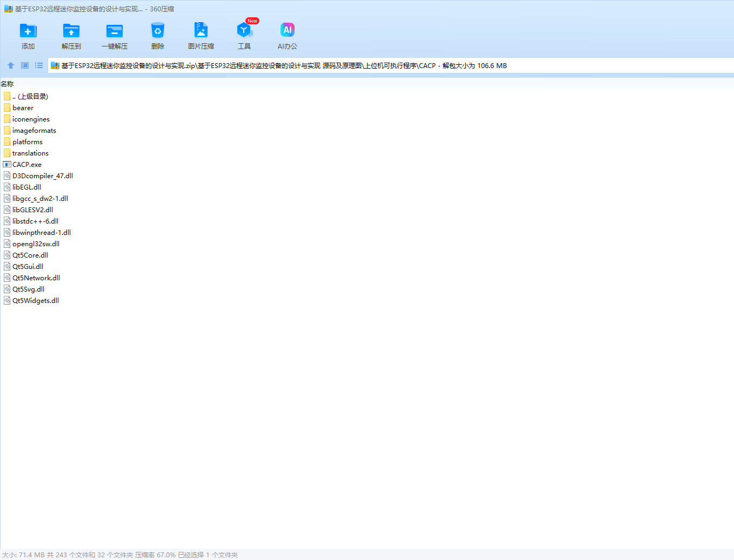The height and width of the screenshot is (560, 734).
Task: Click the bearer folder icon
Action: click(x=7, y=108)
